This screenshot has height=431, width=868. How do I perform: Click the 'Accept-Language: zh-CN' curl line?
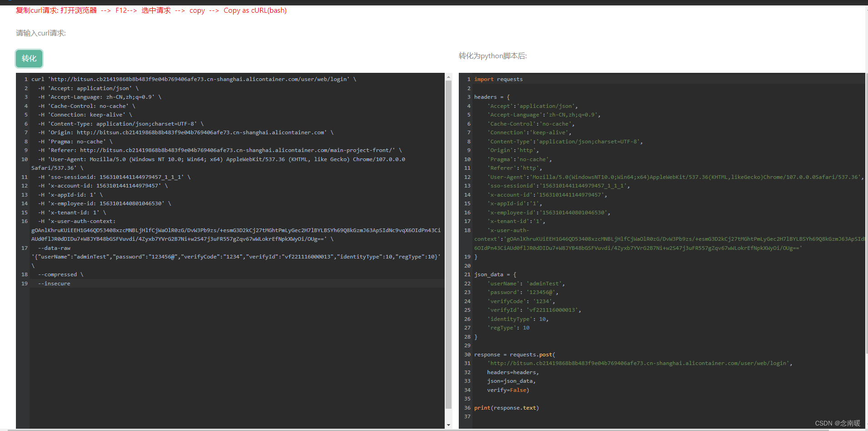pos(100,97)
